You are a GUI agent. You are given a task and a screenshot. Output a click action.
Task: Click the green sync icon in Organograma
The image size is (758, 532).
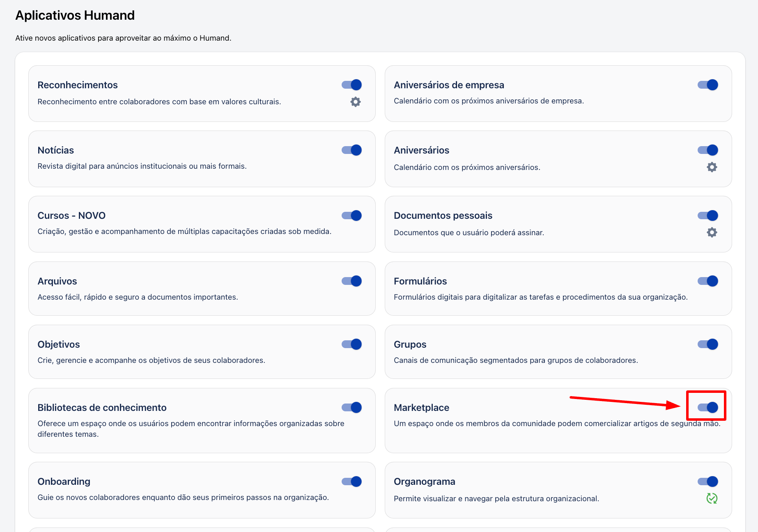712,498
